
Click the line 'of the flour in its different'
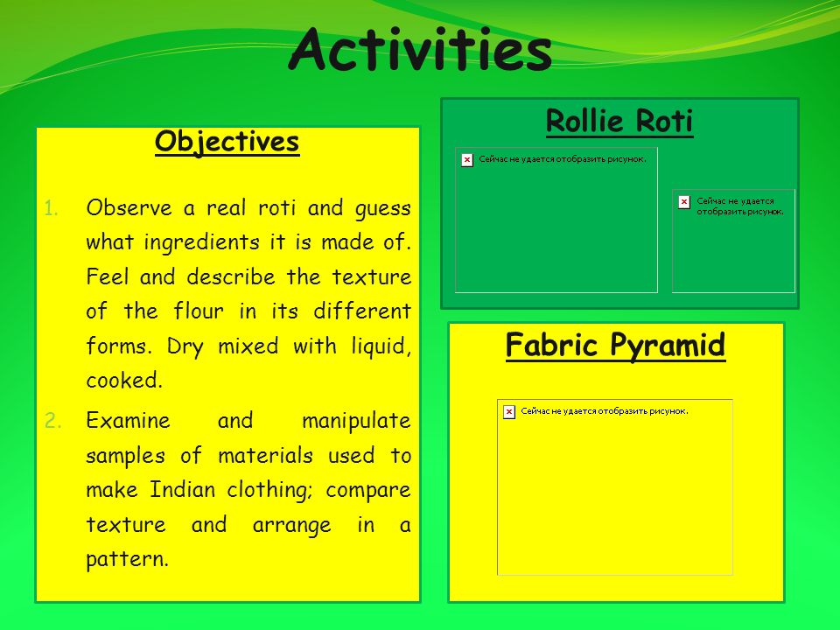[248, 311]
